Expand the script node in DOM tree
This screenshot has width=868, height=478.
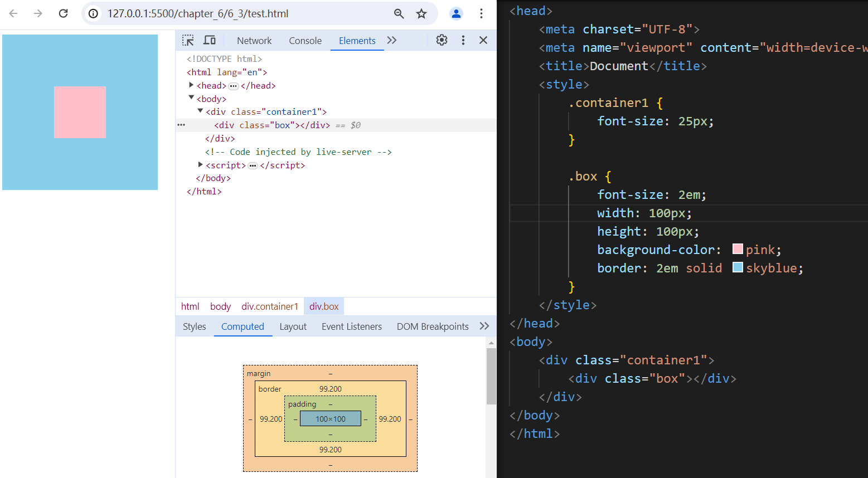point(200,164)
